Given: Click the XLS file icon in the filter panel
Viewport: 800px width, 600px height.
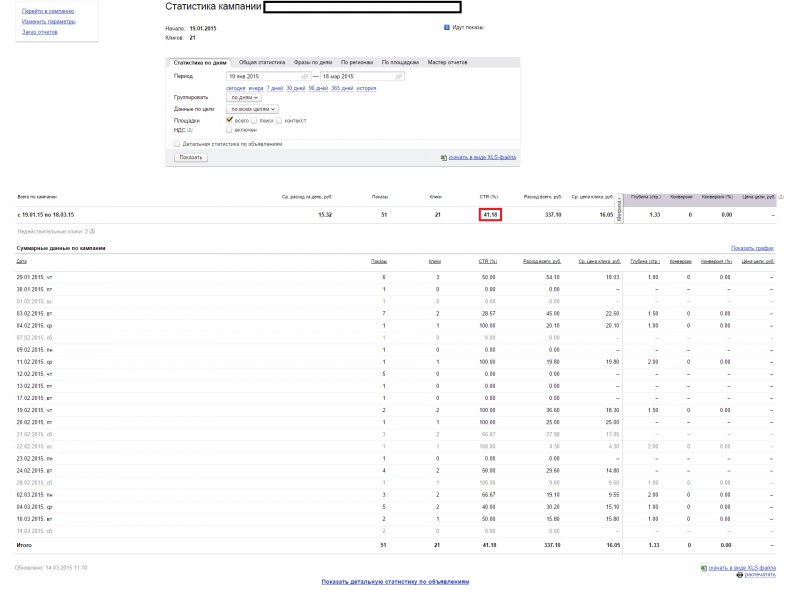Looking at the screenshot, I should pos(443,158).
